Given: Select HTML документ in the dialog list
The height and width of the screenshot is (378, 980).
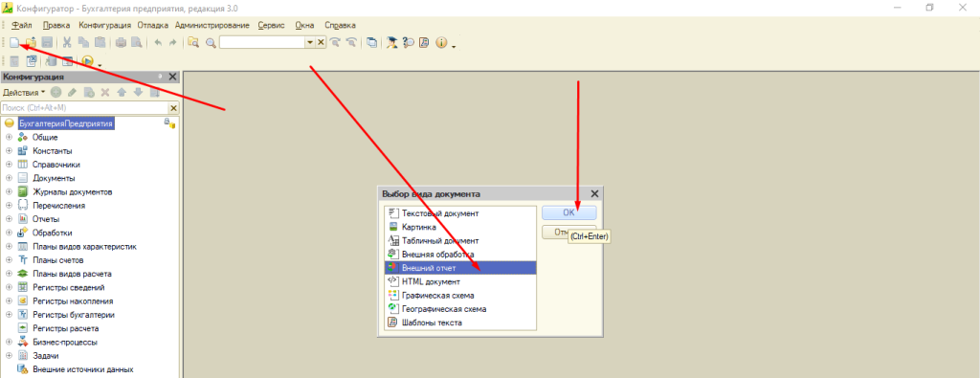Looking at the screenshot, I should (x=460, y=281).
